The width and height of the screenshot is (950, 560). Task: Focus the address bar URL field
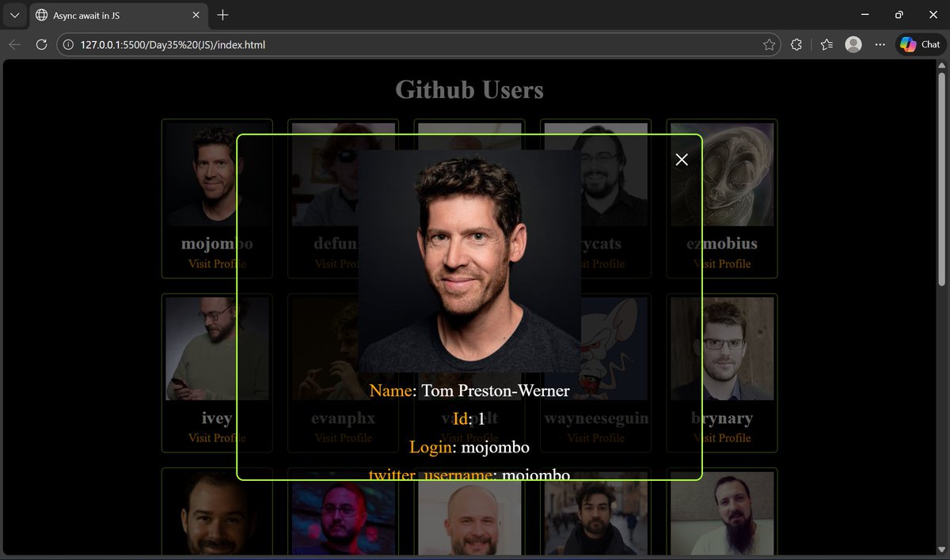(x=417, y=45)
